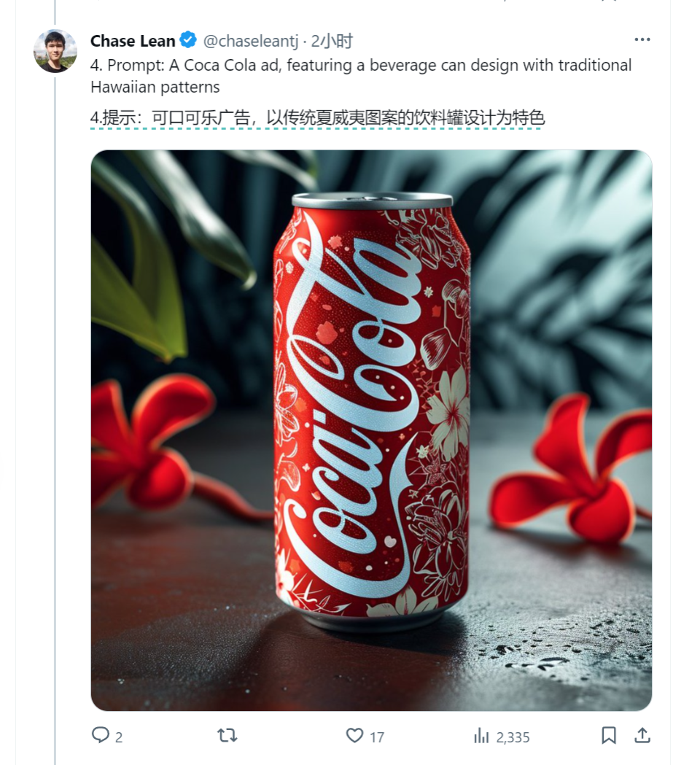The height and width of the screenshot is (765, 700).
Task: Click the 2,335 views count
Action: tap(513, 737)
